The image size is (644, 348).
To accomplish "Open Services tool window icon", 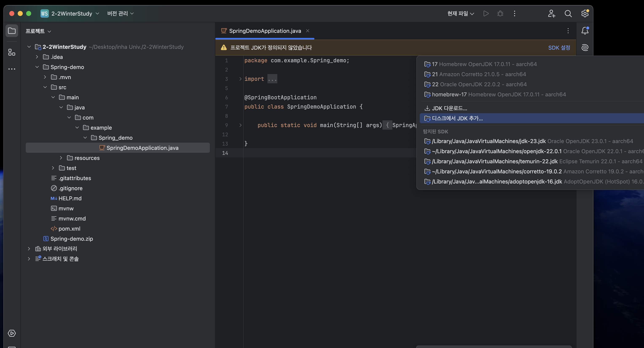I will click(12, 333).
